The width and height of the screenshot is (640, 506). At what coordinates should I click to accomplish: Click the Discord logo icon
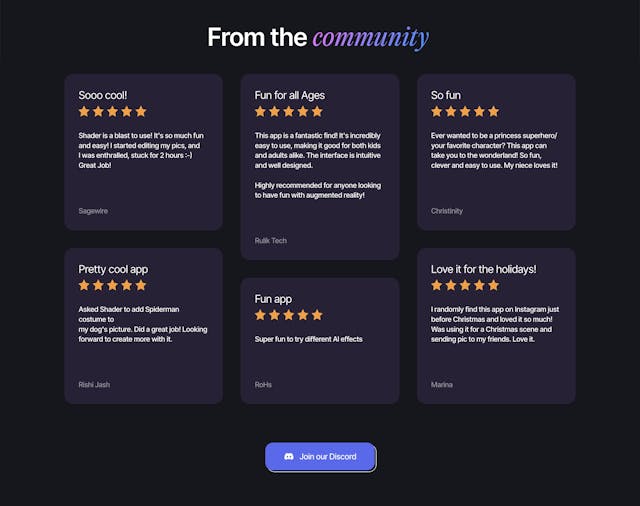pyautogui.click(x=289, y=457)
